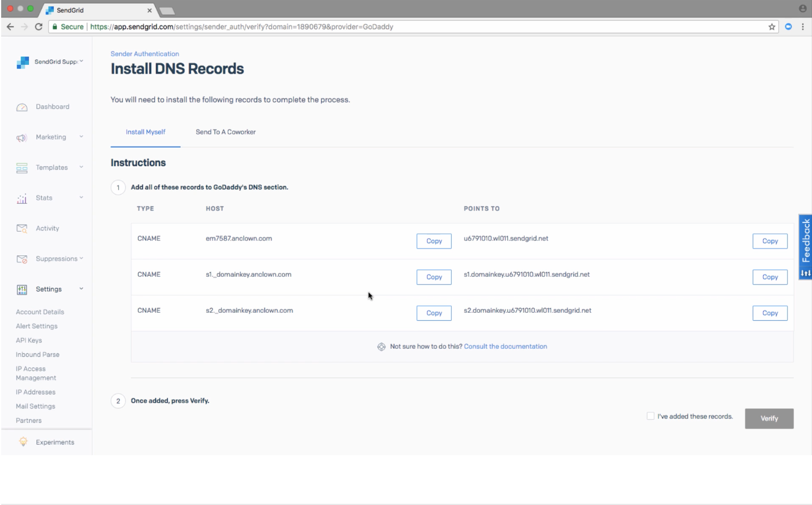Image resolution: width=812 pixels, height=505 pixels.
Task: Collapse the Settings menu chevron
Action: pyautogui.click(x=81, y=288)
